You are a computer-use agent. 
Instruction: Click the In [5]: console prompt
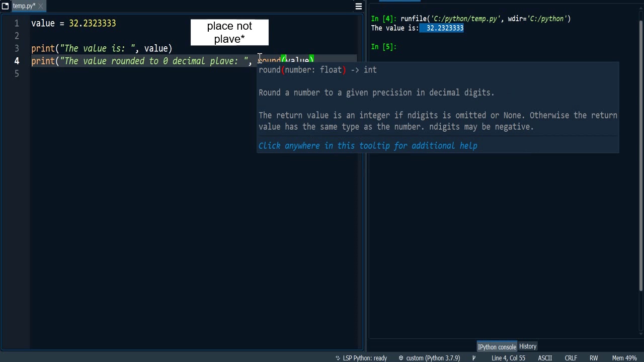click(384, 47)
